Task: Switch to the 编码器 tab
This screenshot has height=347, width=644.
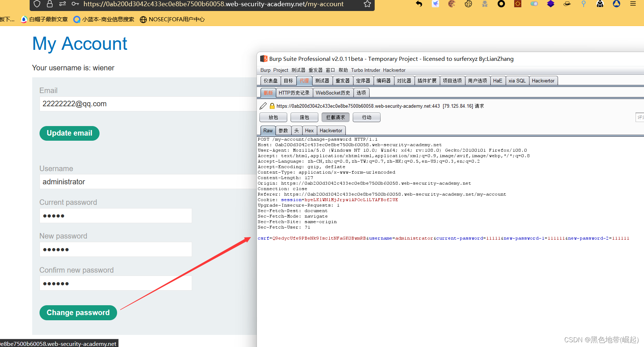Action: tap(384, 81)
